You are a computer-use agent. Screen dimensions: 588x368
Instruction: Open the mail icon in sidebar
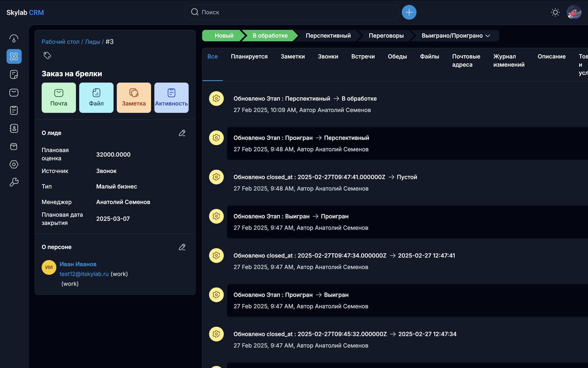(x=14, y=92)
